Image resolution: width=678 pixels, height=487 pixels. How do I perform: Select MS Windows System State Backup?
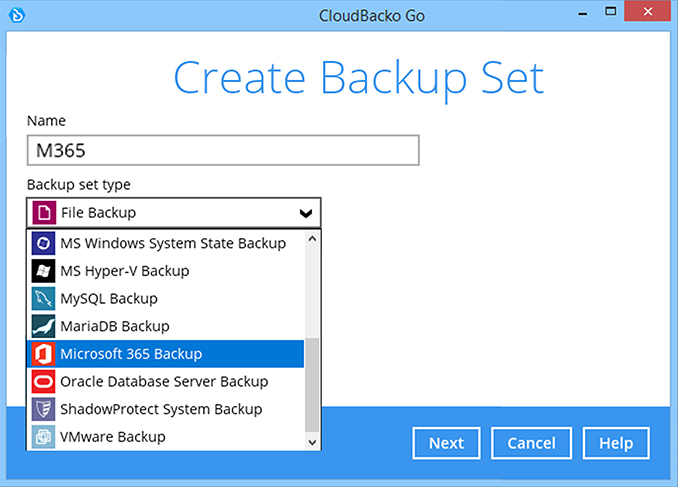[x=166, y=244]
